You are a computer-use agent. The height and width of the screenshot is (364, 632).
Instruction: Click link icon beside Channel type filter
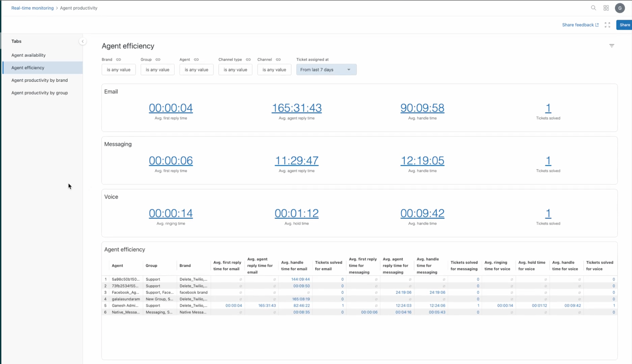point(248,60)
